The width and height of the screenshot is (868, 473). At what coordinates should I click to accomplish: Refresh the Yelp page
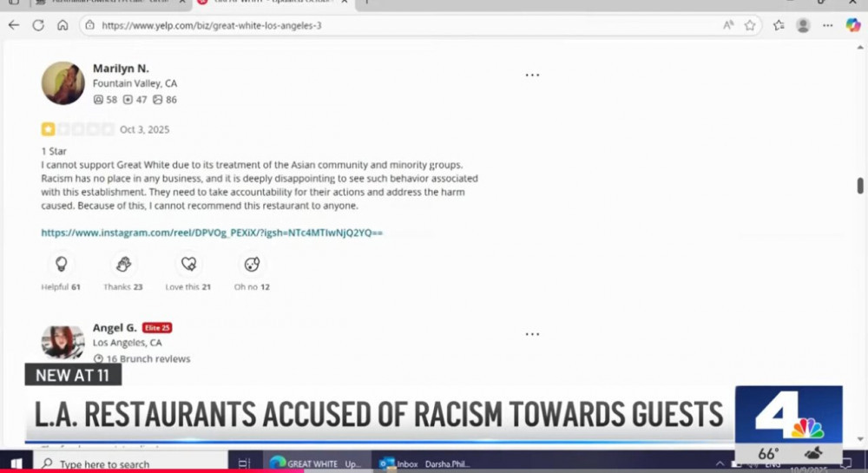point(38,25)
